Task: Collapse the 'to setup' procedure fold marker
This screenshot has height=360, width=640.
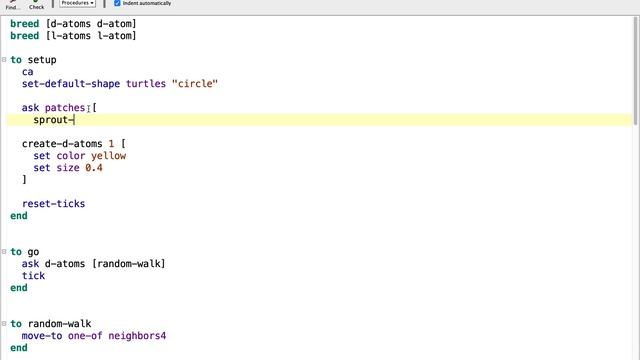Action: point(4,60)
